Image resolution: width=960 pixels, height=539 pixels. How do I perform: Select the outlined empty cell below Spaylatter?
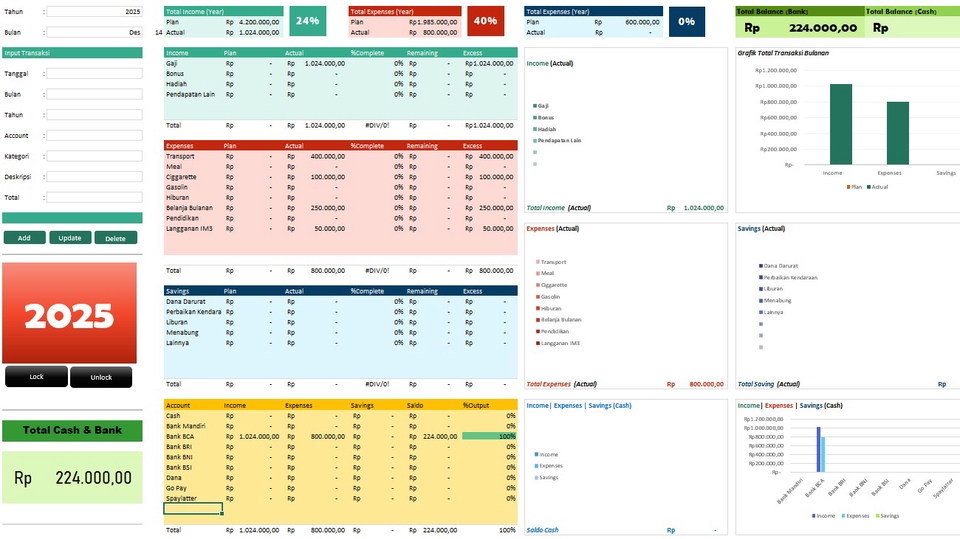193,508
